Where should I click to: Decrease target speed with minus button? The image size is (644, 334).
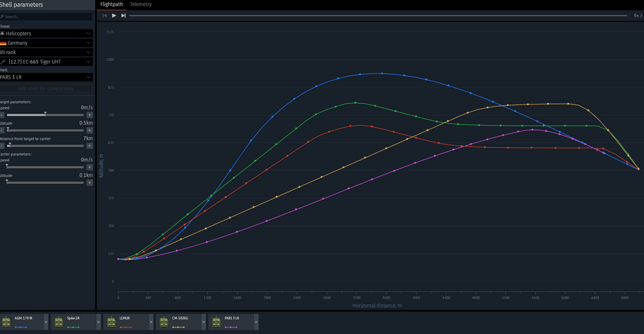(x=2, y=115)
